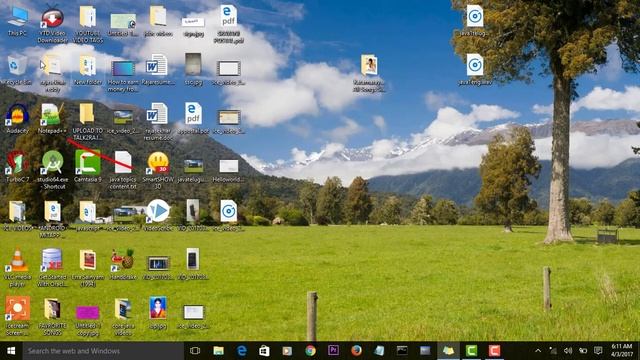
Task: Launch the TurboC 7 shortcut
Action: pos(17,167)
